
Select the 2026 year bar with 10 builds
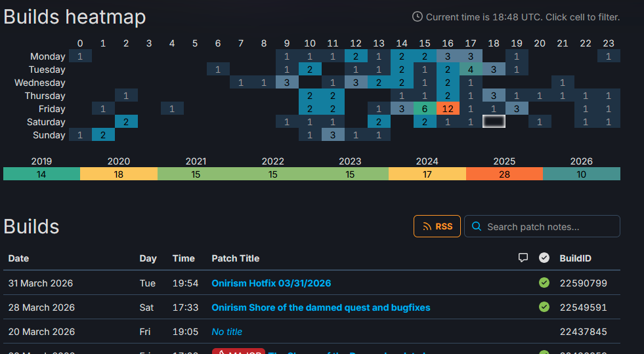coord(582,174)
